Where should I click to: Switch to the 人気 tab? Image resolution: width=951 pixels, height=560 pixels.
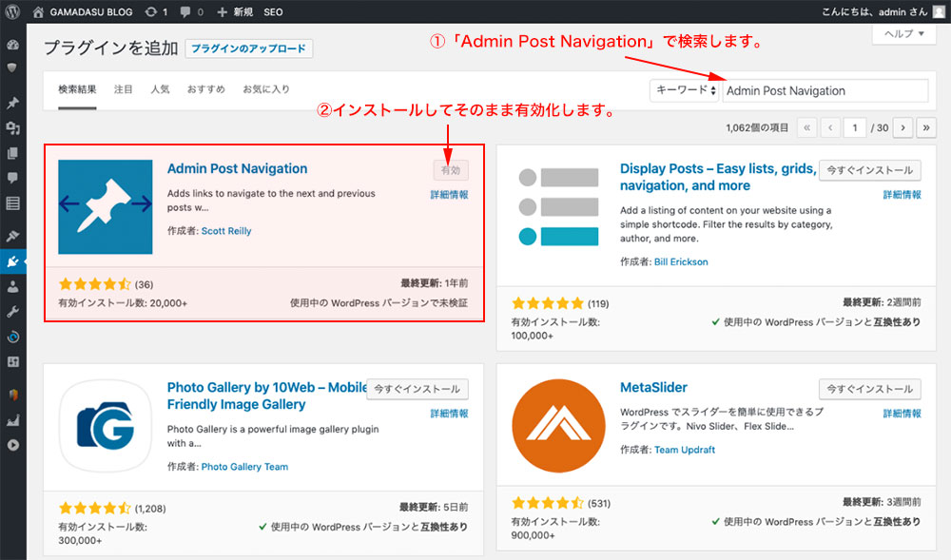[160, 89]
